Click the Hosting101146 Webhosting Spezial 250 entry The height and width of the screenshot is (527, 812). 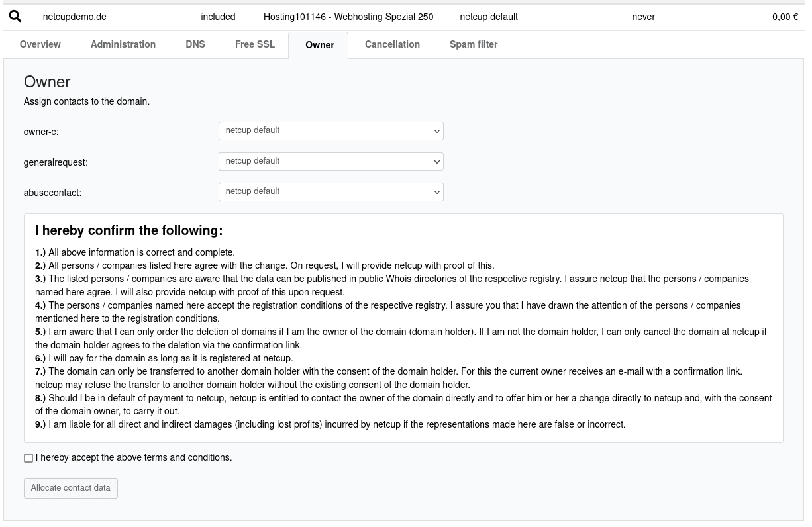coord(348,17)
